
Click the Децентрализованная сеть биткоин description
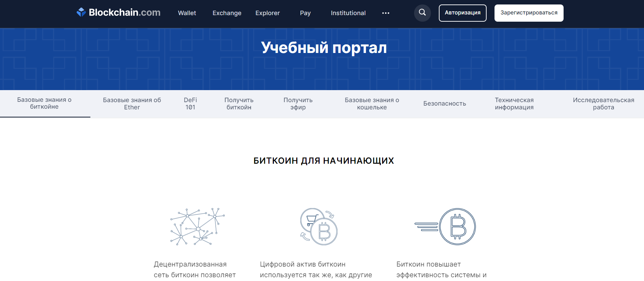click(x=195, y=270)
